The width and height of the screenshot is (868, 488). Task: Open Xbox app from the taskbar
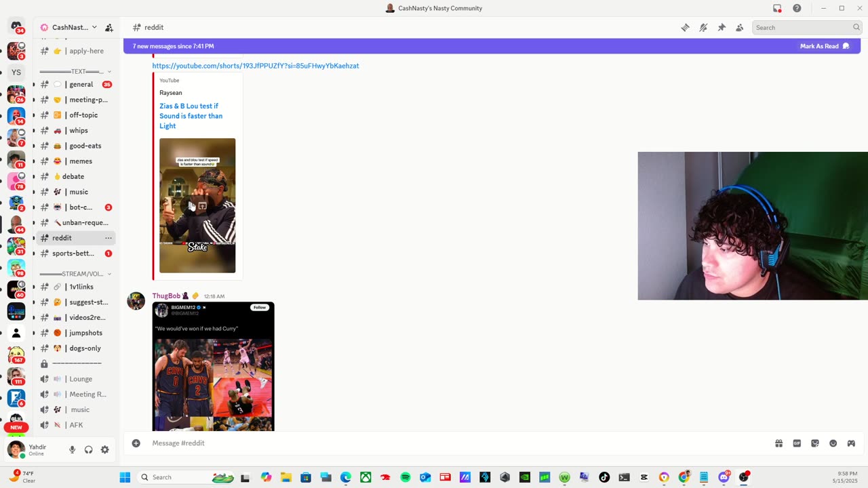366,477
